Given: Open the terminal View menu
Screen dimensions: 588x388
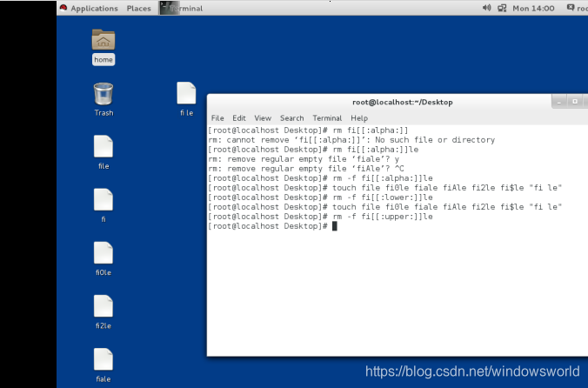Looking at the screenshot, I should (263, 118).
